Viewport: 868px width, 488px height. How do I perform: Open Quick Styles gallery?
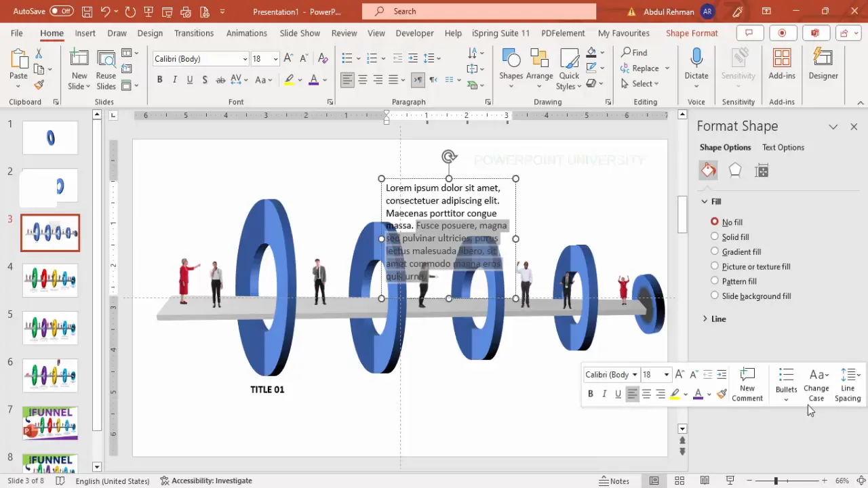coord(569,68)
